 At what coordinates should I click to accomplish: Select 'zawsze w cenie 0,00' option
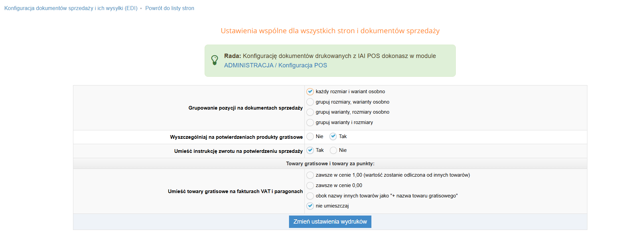[x=310, y=185]
